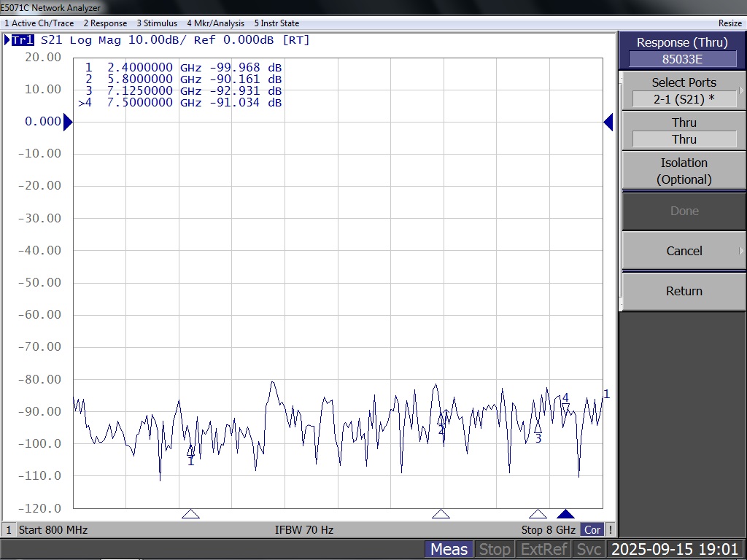Click the Select Ports softkey
The width and height of the screenshot is (747, 560).
point(684,90)
